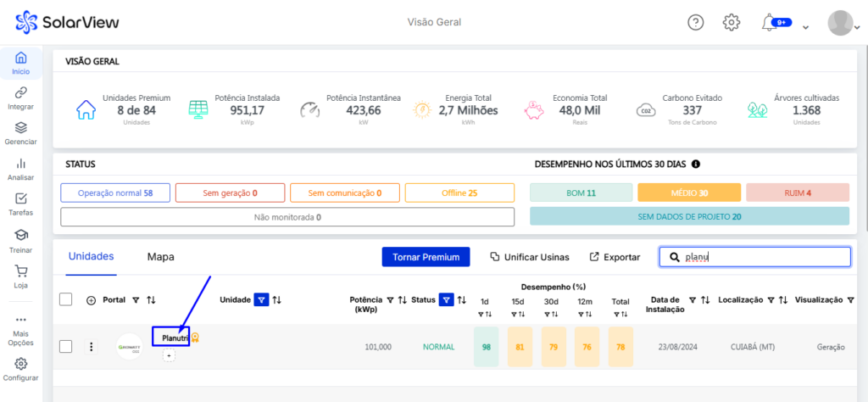
Task: Open the Status column filter
Action: coord(446,299)
